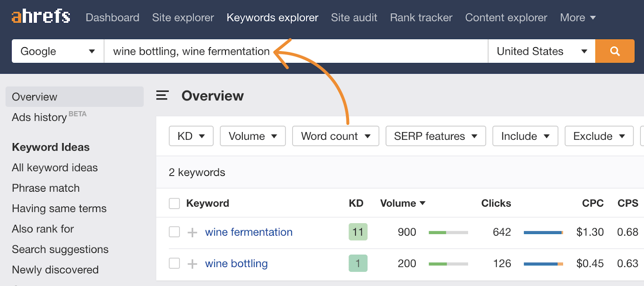Click the $1.30 CPC value

coord(590,232)
